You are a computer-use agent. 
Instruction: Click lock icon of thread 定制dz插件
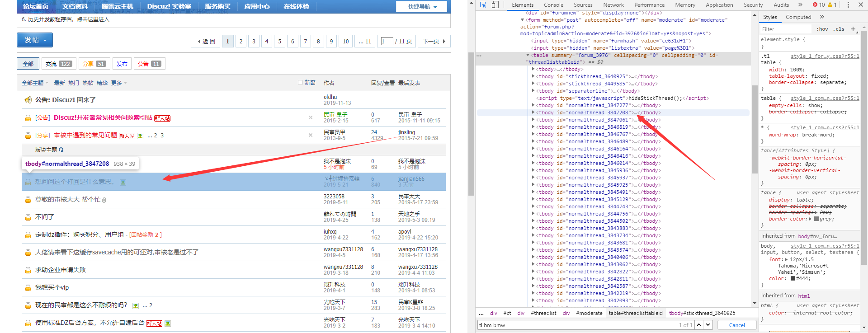coord(28,235)
